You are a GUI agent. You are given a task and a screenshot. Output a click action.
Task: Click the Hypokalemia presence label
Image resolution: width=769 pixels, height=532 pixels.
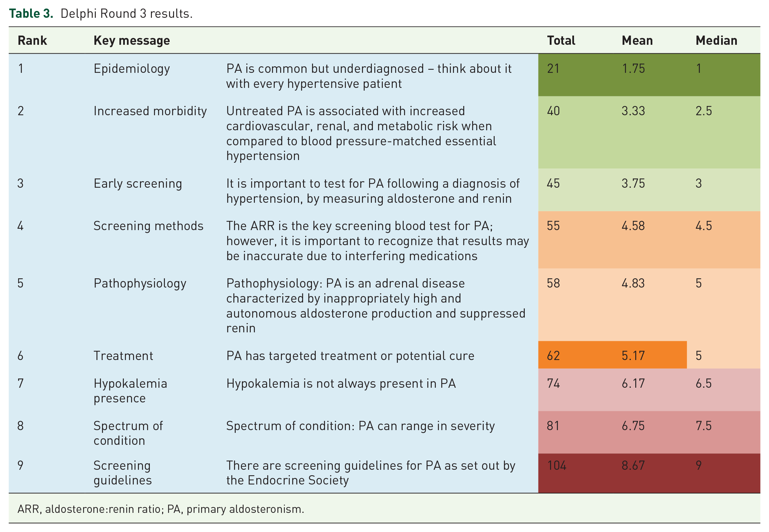130,391
